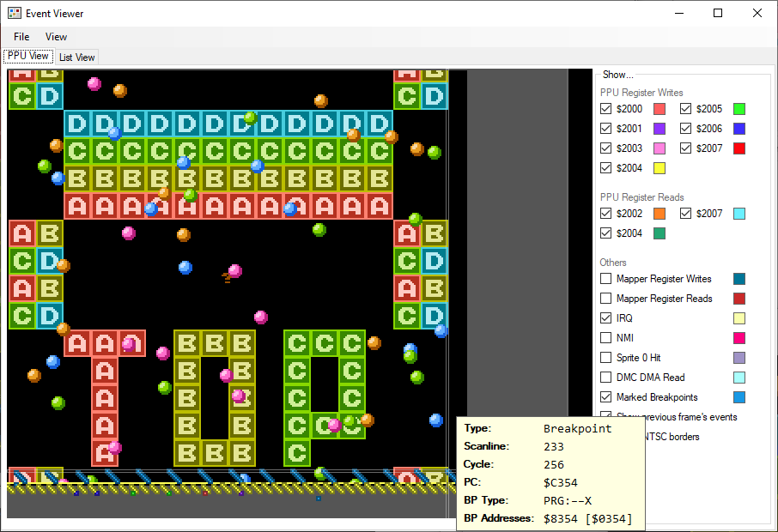Change Mapper Register Writes color swatch
Screen dimensions: 778x532
pos(739,279)
